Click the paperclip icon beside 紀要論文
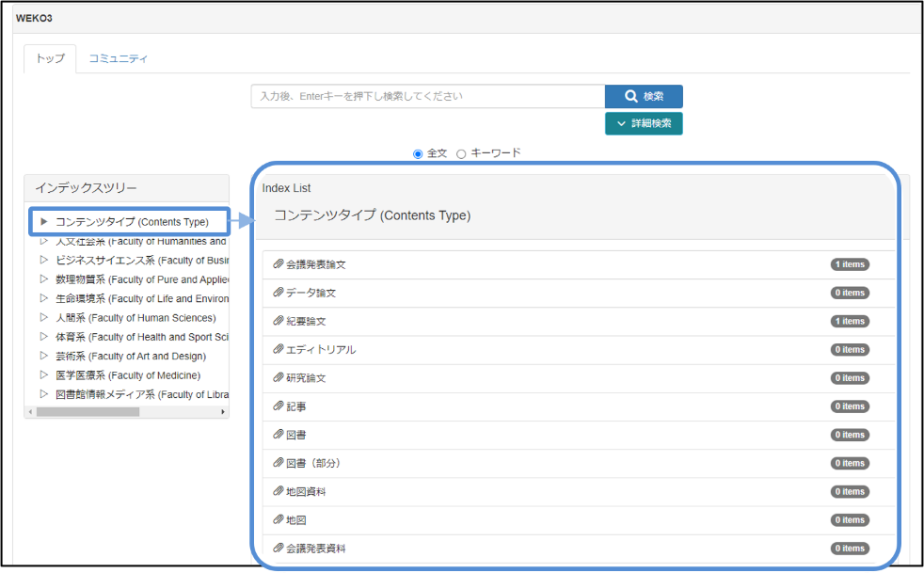Viewport: 924px width, 573px height. (x=278, y=321)
